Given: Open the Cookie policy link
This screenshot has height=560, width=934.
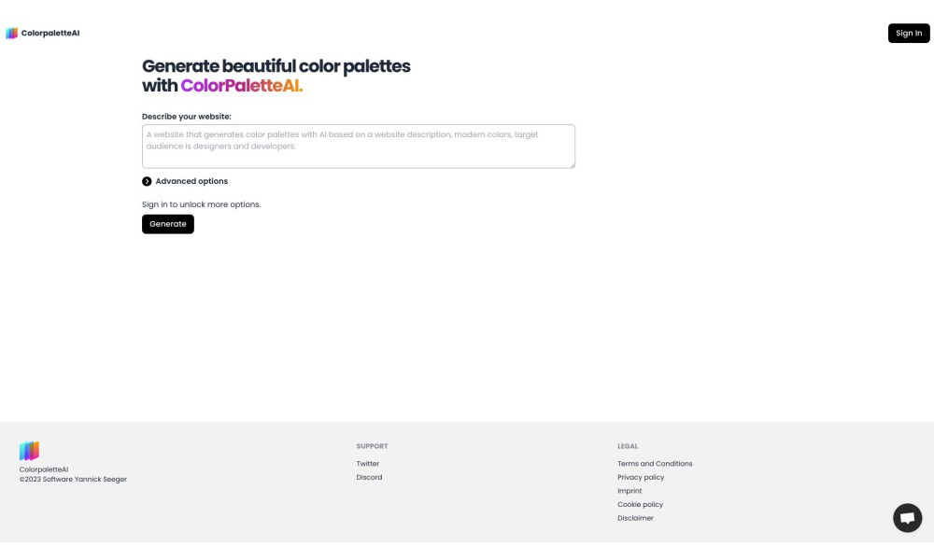Looking at the screenshot, I should click(x=640, y=504).
